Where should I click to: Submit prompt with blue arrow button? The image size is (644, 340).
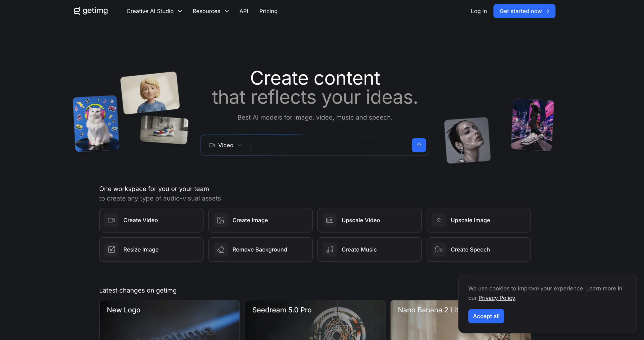point(419,145)
